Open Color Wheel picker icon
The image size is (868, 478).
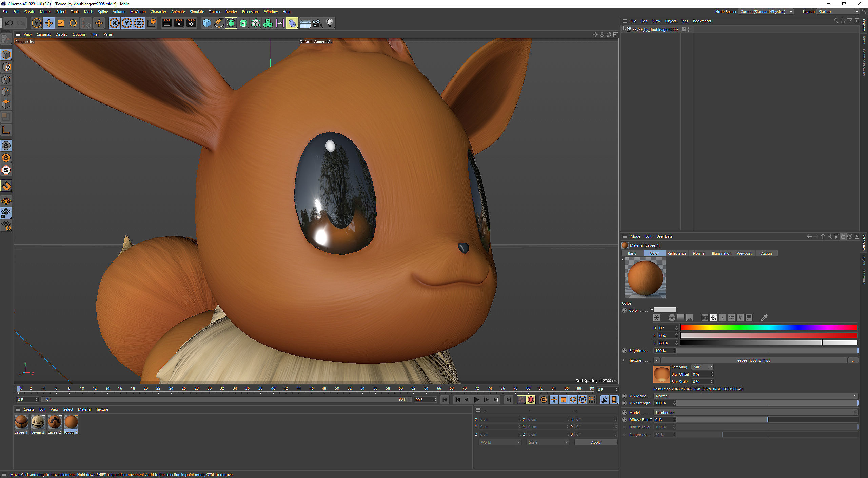(672, 318)
